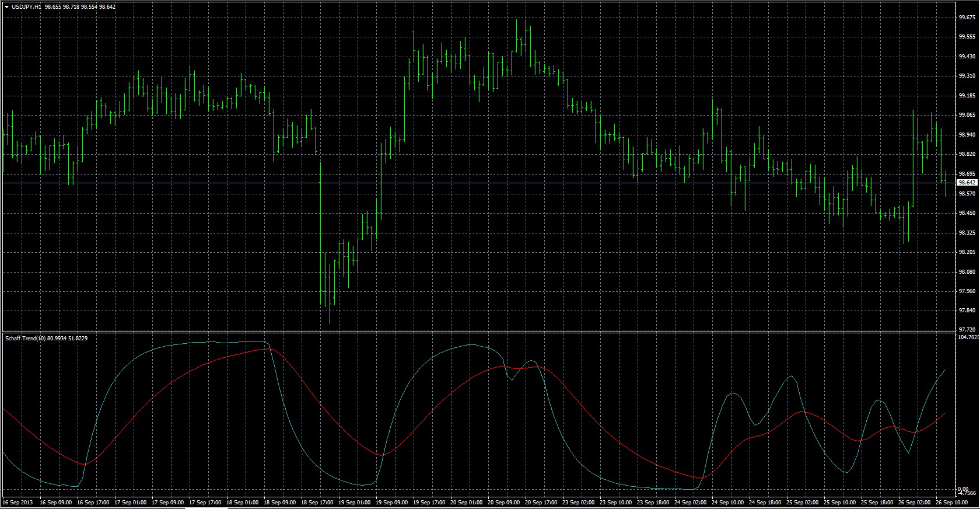Click the 98.080 price axis label
This screenshot has width=980, height=509.
point(967,272)
